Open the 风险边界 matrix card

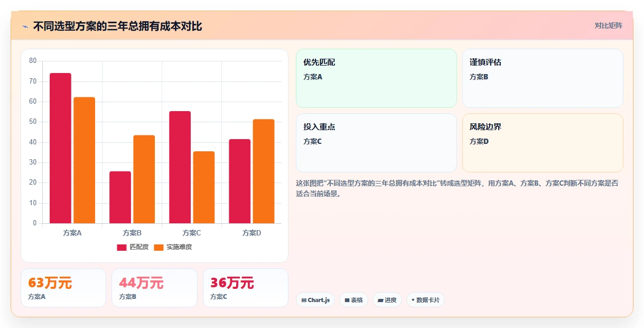tap(543, 143)
